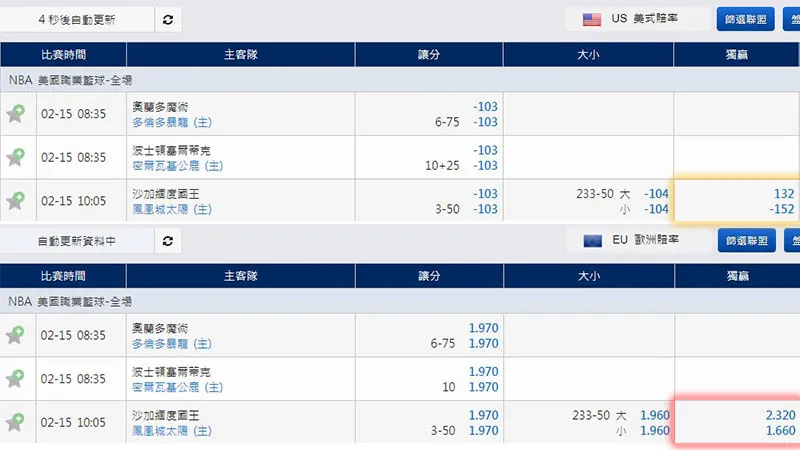Image resolution: width=800 pixels, height=450 pixels.
Task: Select the -104 over (大) odds at 233-50
Action: coord(656,194)
